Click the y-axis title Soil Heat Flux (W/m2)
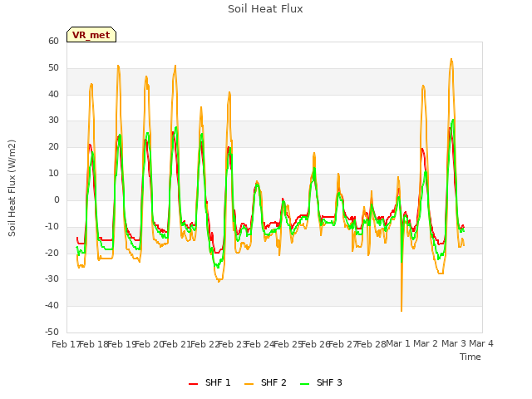 coord(12,188)
